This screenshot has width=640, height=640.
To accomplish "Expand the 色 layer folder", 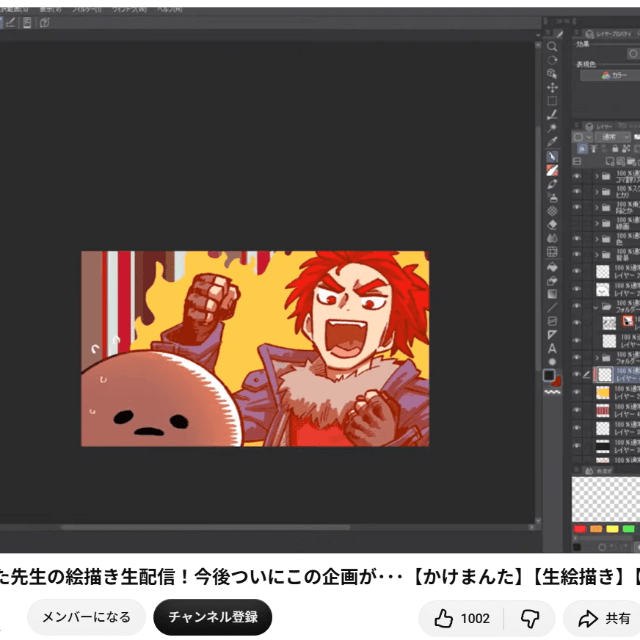I will [597, 239].
